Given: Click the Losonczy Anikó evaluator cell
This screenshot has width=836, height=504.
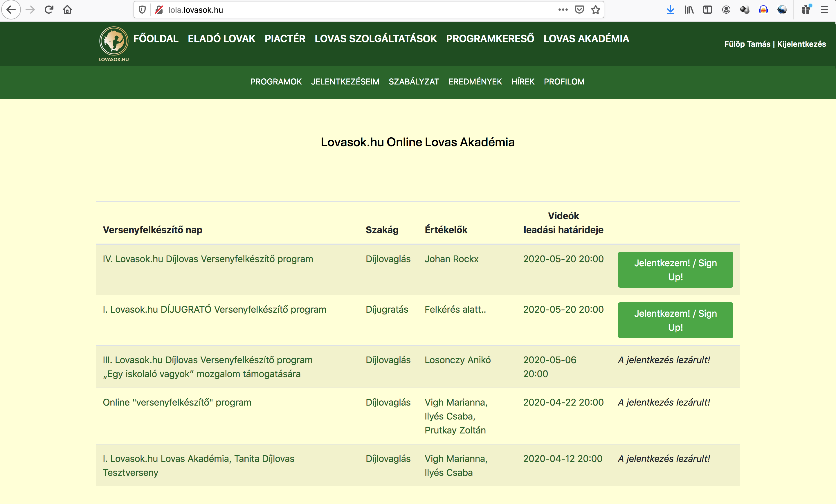Looking at the screenshot, I should (x=458, y=360).
